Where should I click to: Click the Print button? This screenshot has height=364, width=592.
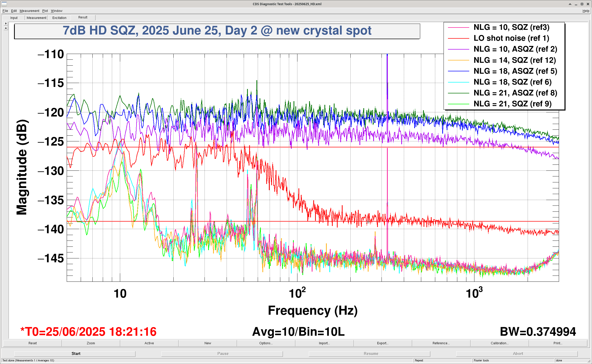pos(558,343)
